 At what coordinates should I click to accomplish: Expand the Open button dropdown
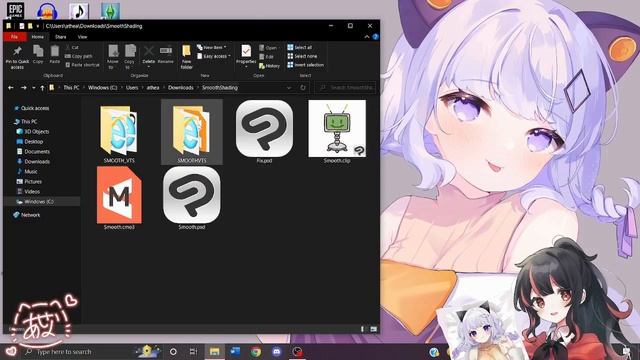[x=269, y=48]
